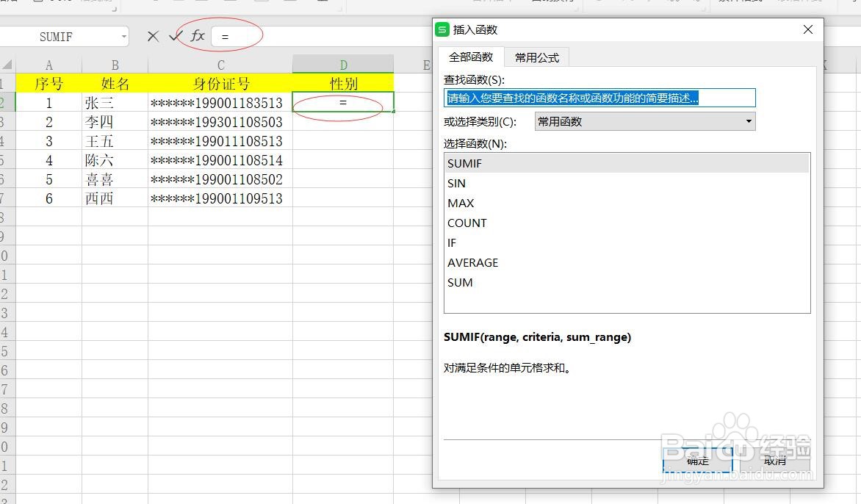Switch to 常用公式 tab
The height and width of the screenshot is (504, 861).
click(536, 57)
